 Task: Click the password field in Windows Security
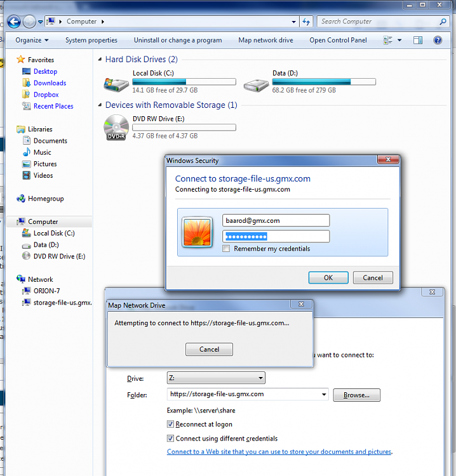point(276,236)
